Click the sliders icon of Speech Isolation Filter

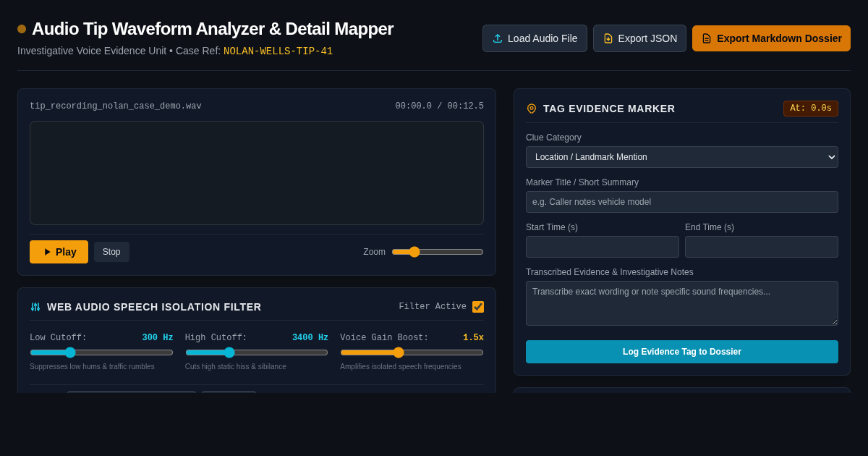[35, 307]
